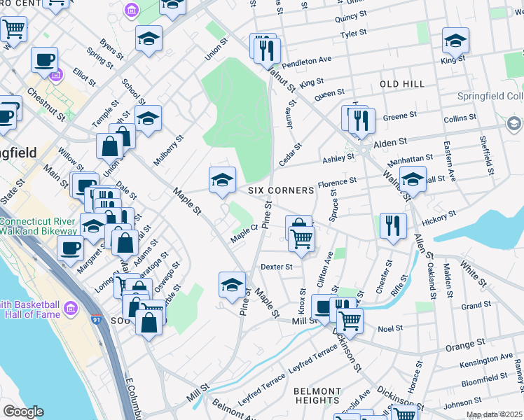The height and width of the screenshot is (420, 524).
Task: Click the Map data ©2025 attribution text
Action: 494,414
